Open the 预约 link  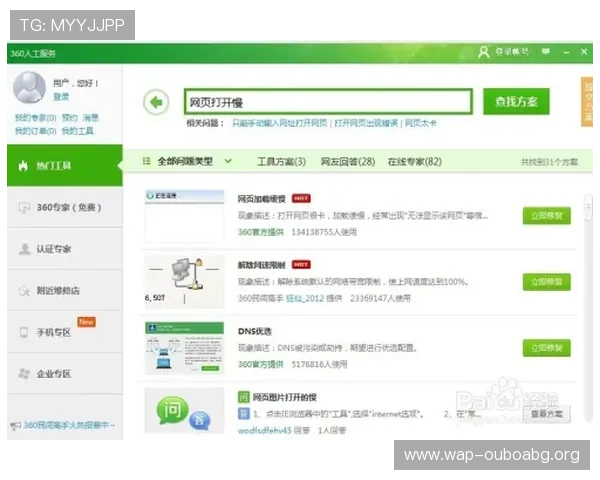pos(70,118)
